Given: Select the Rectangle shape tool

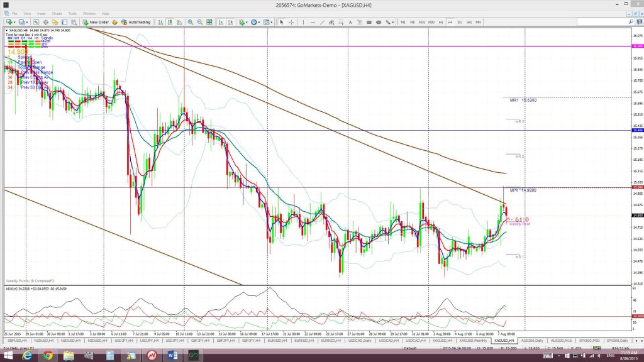Looking at the screenshot, I should [x=369, y=22].
